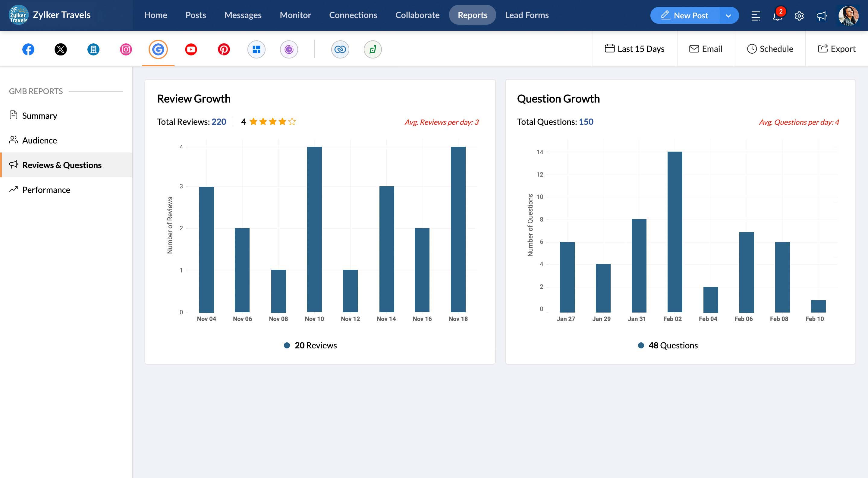Toggle the Last 15 Days date filter
Screen dimensions: 868x478
click(x=635, y=49)
